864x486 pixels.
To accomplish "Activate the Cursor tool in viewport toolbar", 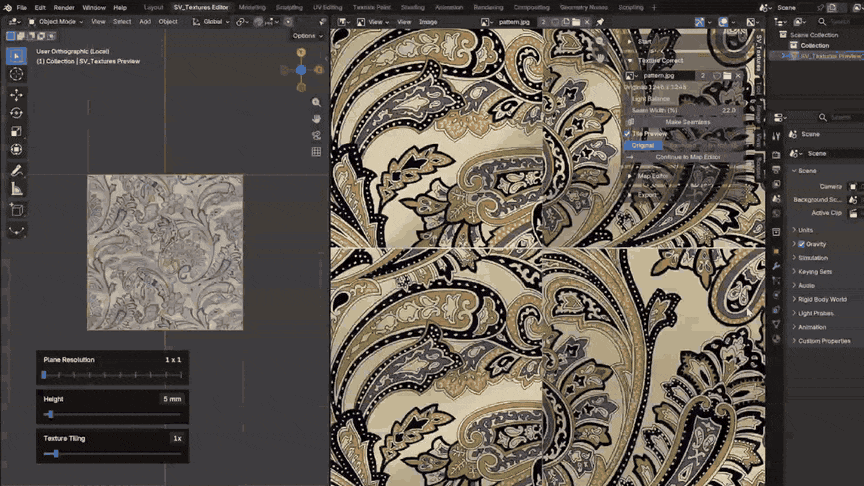I will click(17, 74).
